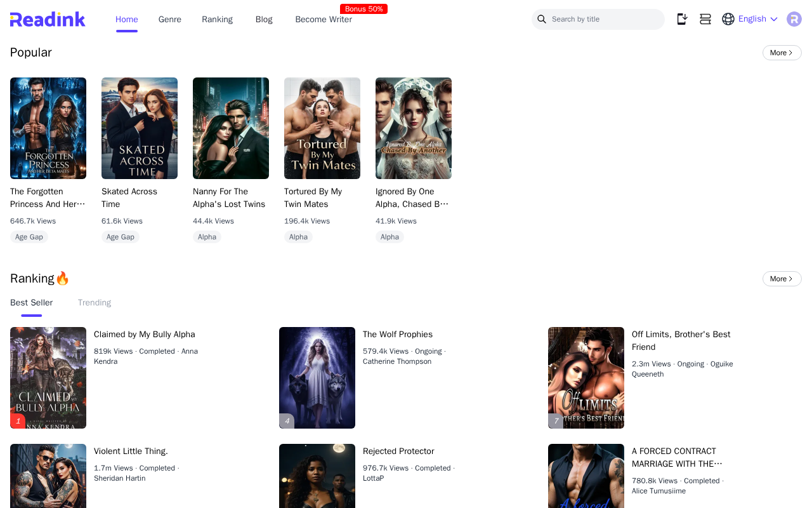Viewport: 812px width, 508px height.
Task: Open Off Limits, Brother's Best Friend cover
Action: click(586, 378)
